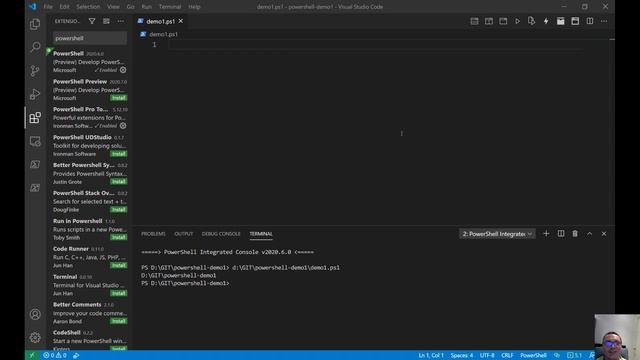Click the extensions search box containing powershell
640x360 pixels.
click(90, 38)
